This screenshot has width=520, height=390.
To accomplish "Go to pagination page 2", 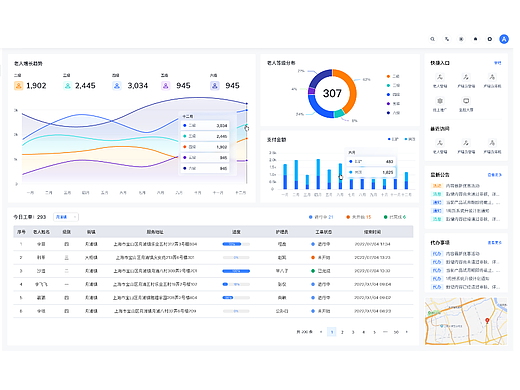I will (x=342, y=332).
